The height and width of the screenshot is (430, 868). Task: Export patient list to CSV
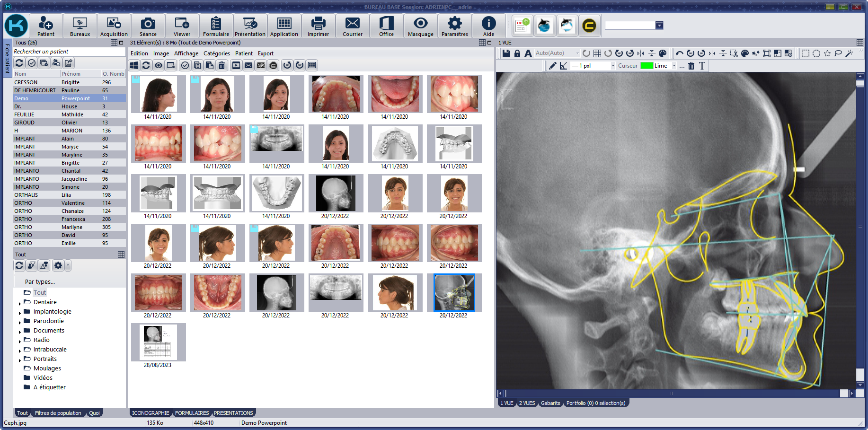(x=69, y=63)
